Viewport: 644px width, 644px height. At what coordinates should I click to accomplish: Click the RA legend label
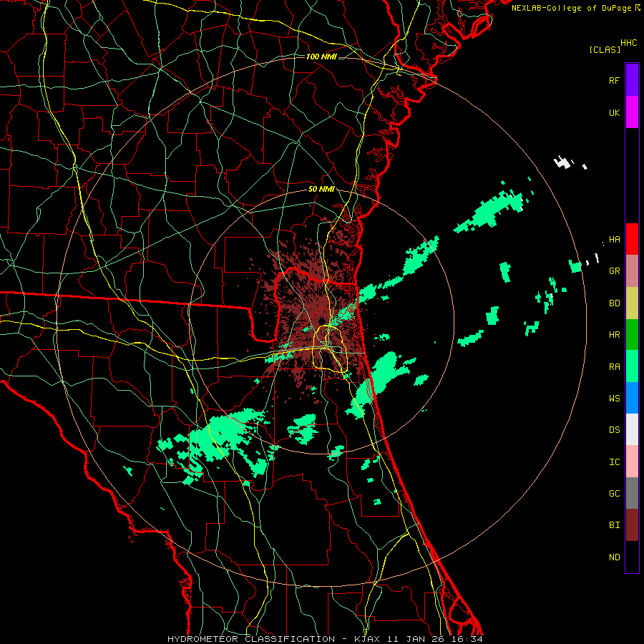[x=614, y=367]
